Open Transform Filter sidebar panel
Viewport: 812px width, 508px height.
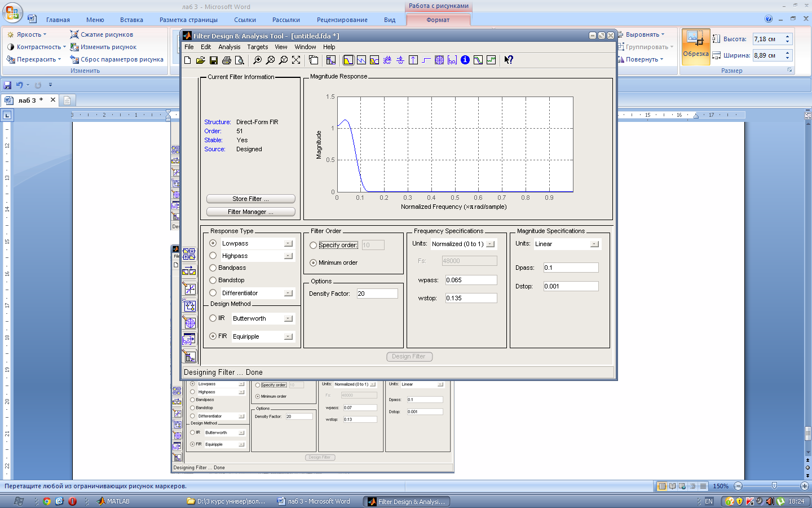(189, 271)
